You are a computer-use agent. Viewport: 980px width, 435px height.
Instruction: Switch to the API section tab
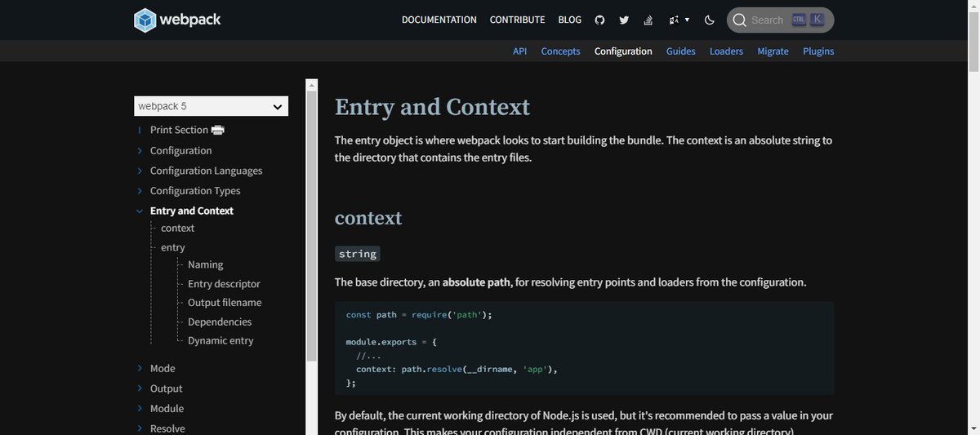519,51
